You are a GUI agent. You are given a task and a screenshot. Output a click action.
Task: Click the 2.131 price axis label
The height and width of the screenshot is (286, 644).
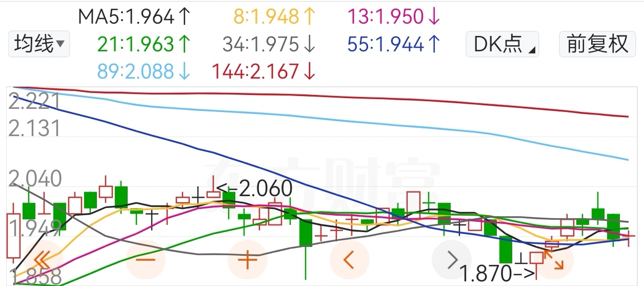coord(34,128)
